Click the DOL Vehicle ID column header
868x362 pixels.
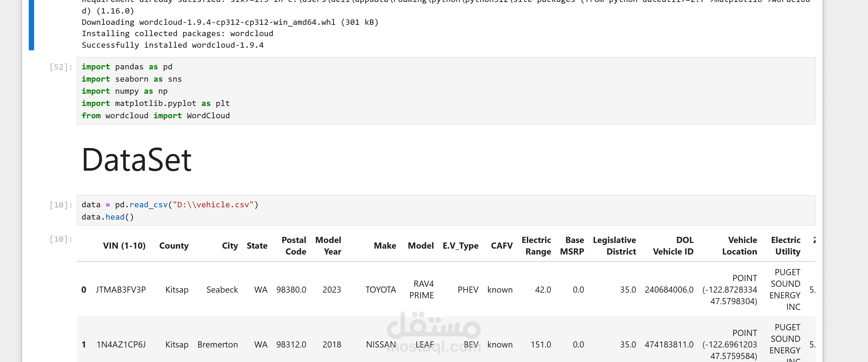pyautogui.click(x=673, y=246)
